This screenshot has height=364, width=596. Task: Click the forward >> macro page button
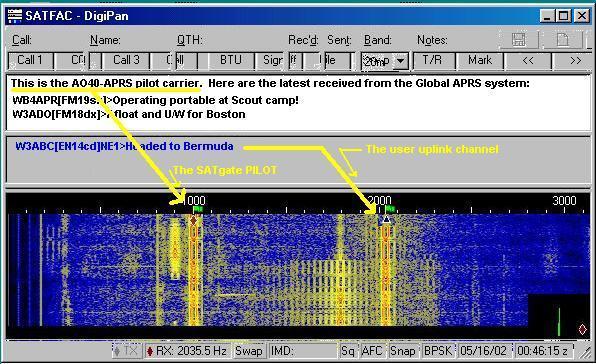[575, 61]
